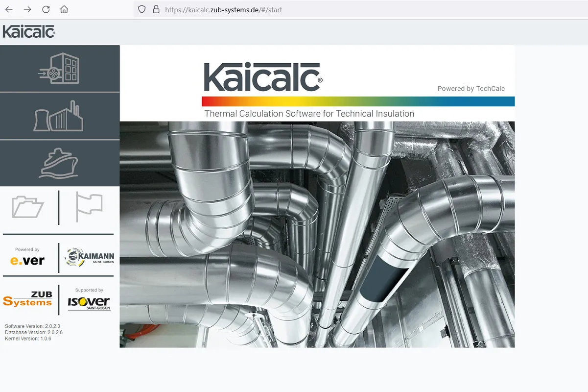Click the central pipe installation splash image
Image resolution: width=588 pixels, height=392 pixels.
(317, 230)
